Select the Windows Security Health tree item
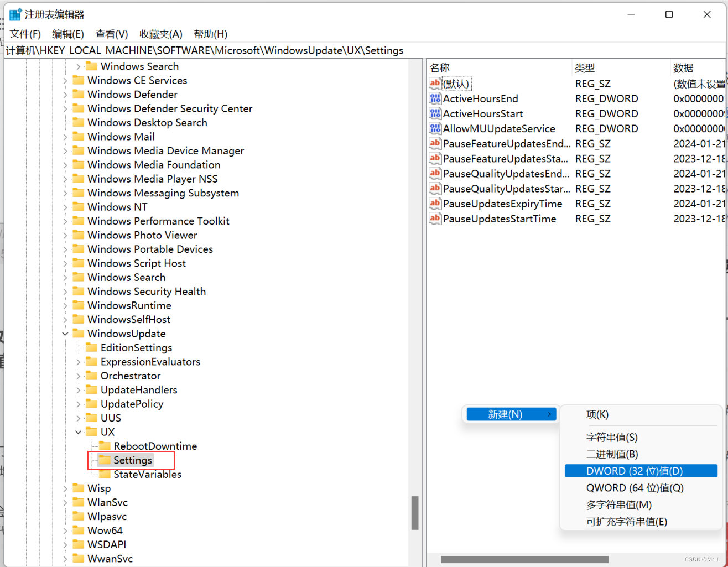The image size is (728, 567). [x=147, y=292]
